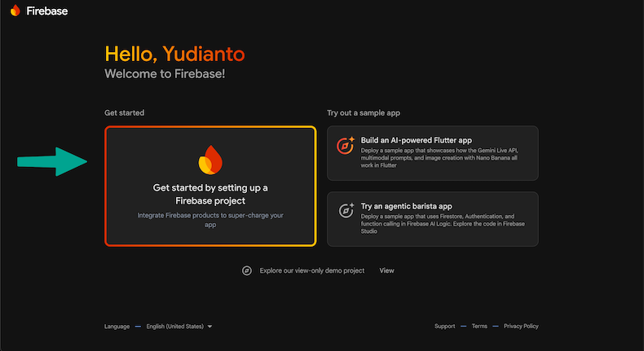This screenshot has height=351, width=644.
Task: Click the barista app compass icon
Action: click(x=346, y=211)
